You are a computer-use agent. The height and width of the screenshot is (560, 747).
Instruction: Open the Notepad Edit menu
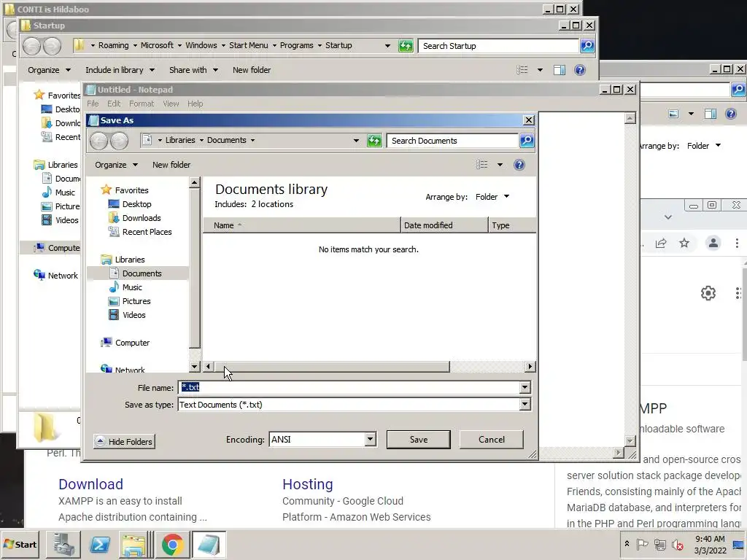tap(114, 104)
